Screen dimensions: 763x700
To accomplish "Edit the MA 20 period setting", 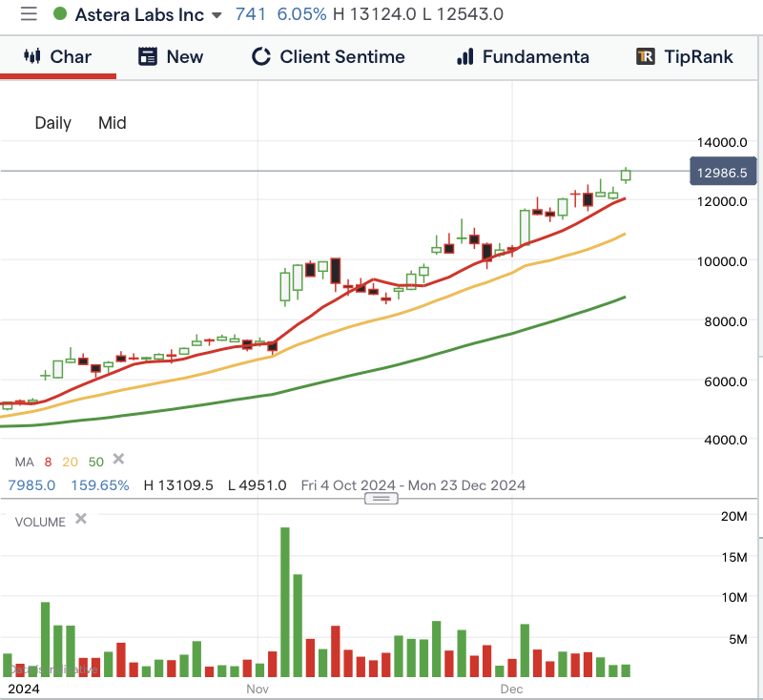I will [70, 462].
